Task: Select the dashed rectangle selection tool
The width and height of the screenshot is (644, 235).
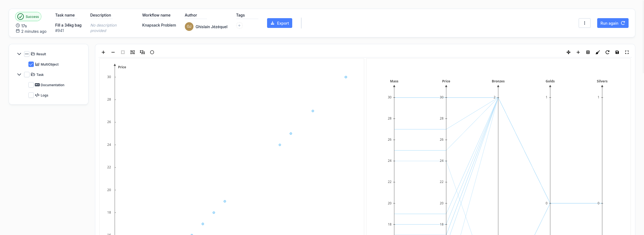Action: (123, 52)
